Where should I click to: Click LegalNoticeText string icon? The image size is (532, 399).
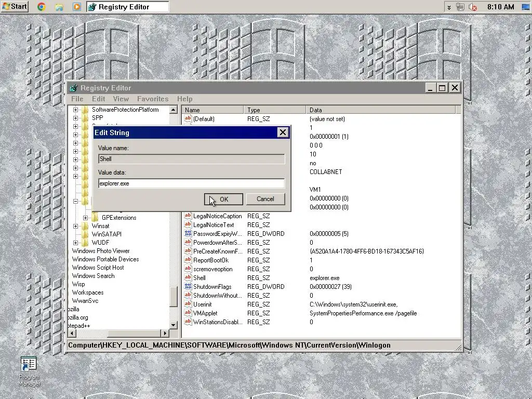click(x=188, y=224)
